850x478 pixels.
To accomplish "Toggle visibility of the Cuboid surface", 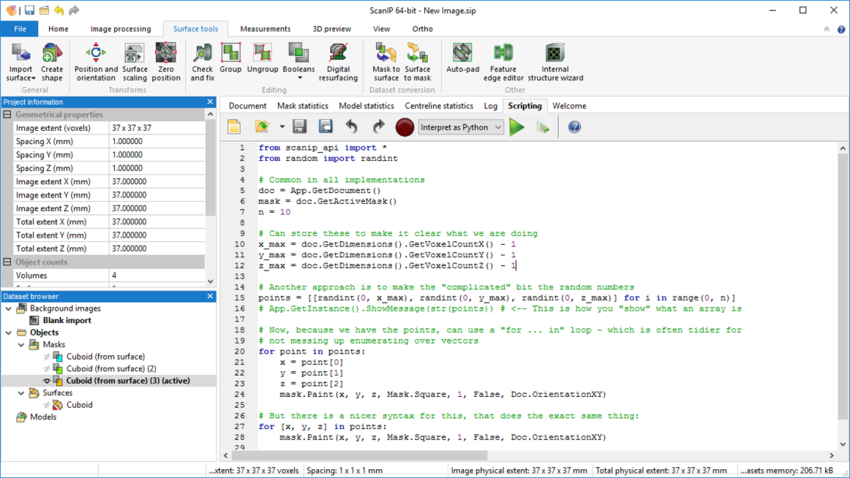I will coord(47,405).
